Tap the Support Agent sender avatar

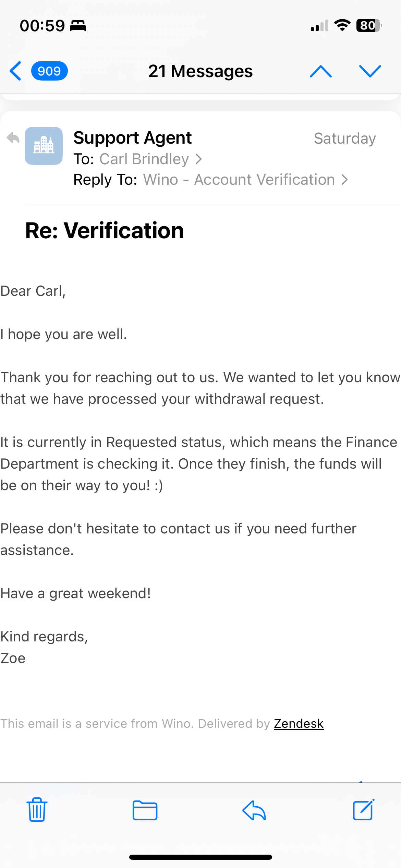[x=44, y=146]
